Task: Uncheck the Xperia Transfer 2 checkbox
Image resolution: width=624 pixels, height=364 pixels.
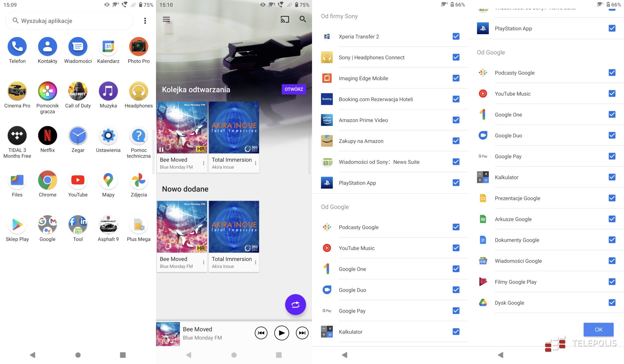Action: click(x=456, y=36)
